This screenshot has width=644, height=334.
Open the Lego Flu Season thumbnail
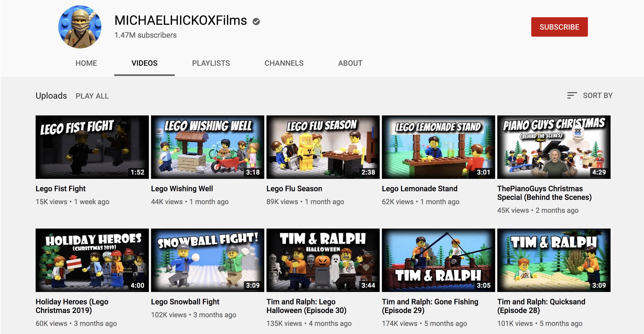coord(323,147)
